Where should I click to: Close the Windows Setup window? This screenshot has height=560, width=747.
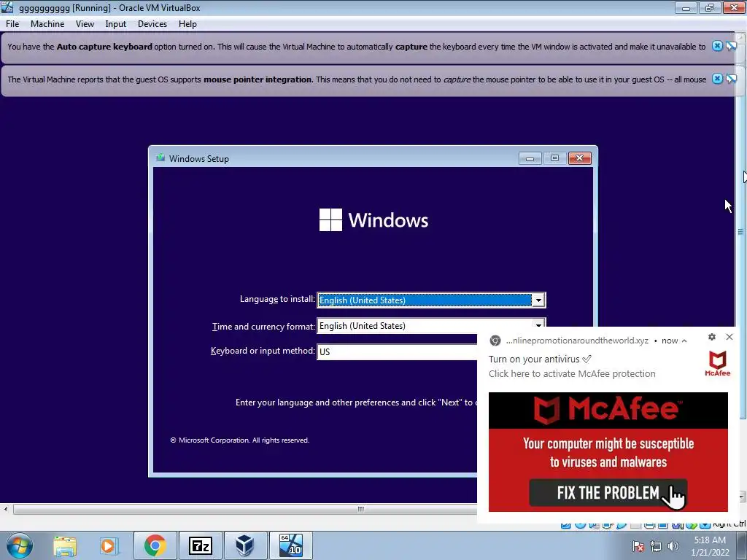point(579,158)
